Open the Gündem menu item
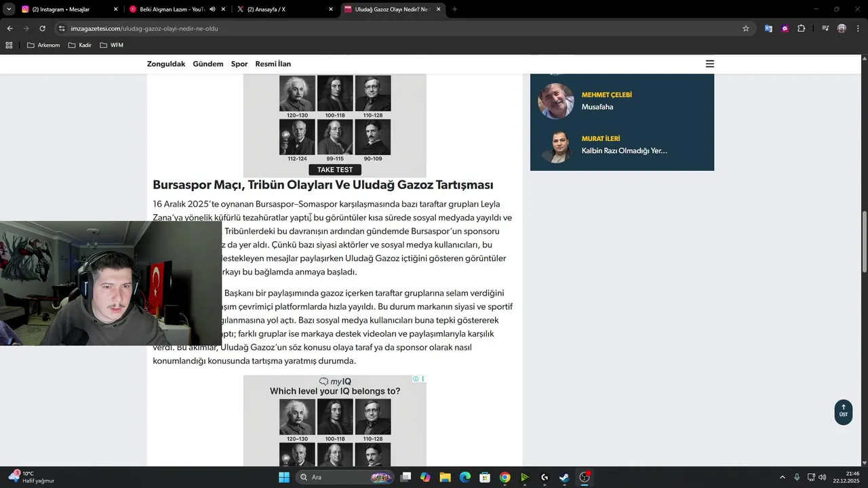This screenshot has height=488, width=868. [x=208, y=64]
